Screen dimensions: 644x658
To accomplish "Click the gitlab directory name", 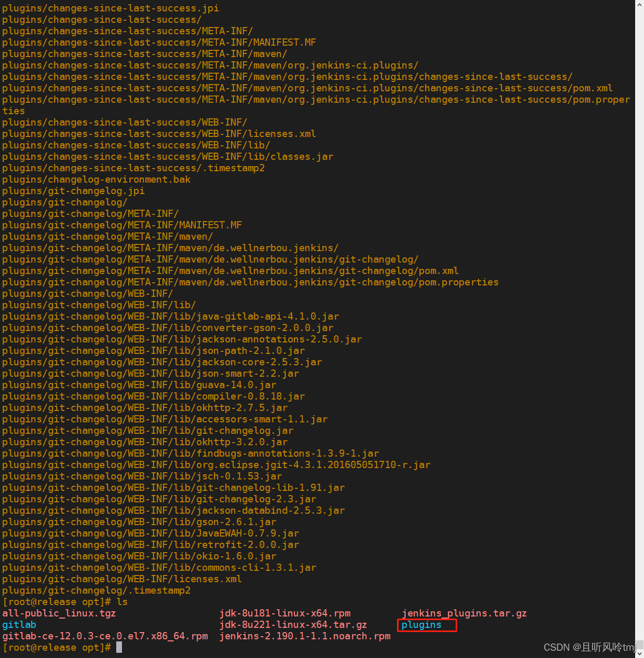I will [19, 625].
